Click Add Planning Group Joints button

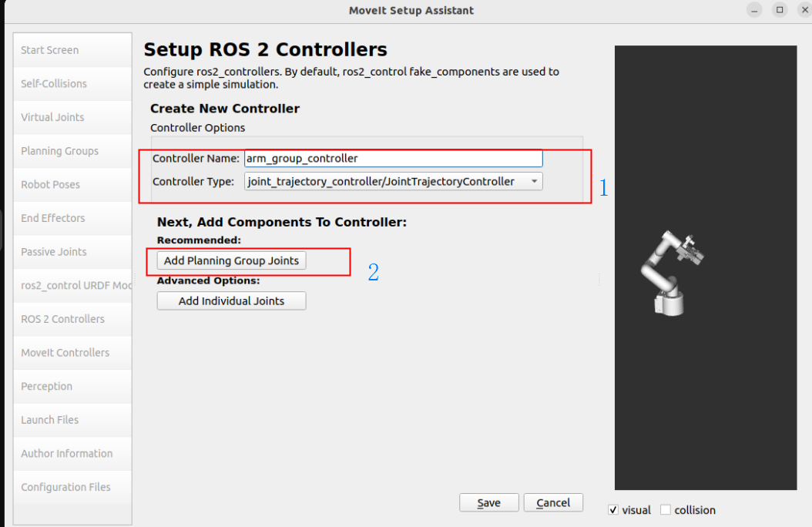click(x=231, y=260)
